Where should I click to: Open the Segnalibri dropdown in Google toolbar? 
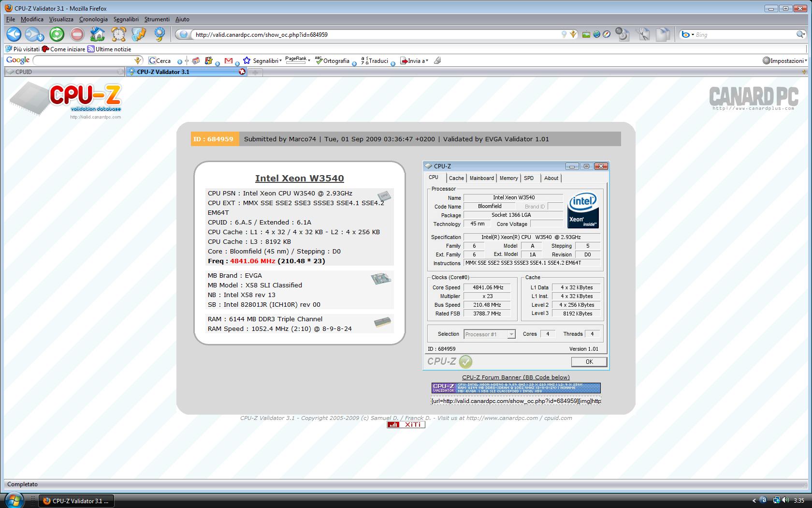point(263,60)
